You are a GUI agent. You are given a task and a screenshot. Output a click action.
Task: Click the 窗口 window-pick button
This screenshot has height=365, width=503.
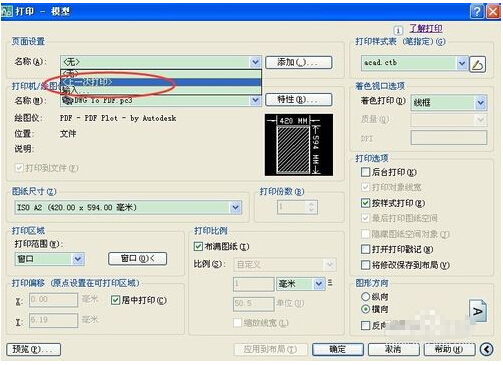[137, 259]
